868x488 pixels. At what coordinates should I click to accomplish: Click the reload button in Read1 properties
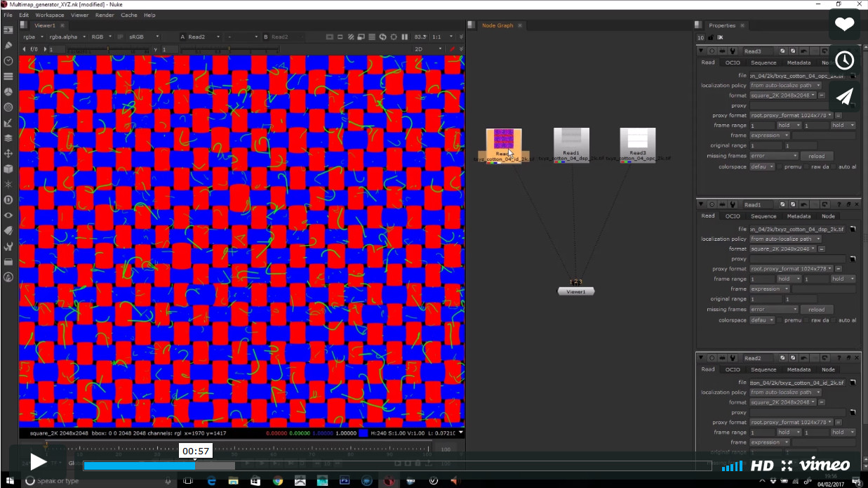pyautogui.click(x=816, y=309)
